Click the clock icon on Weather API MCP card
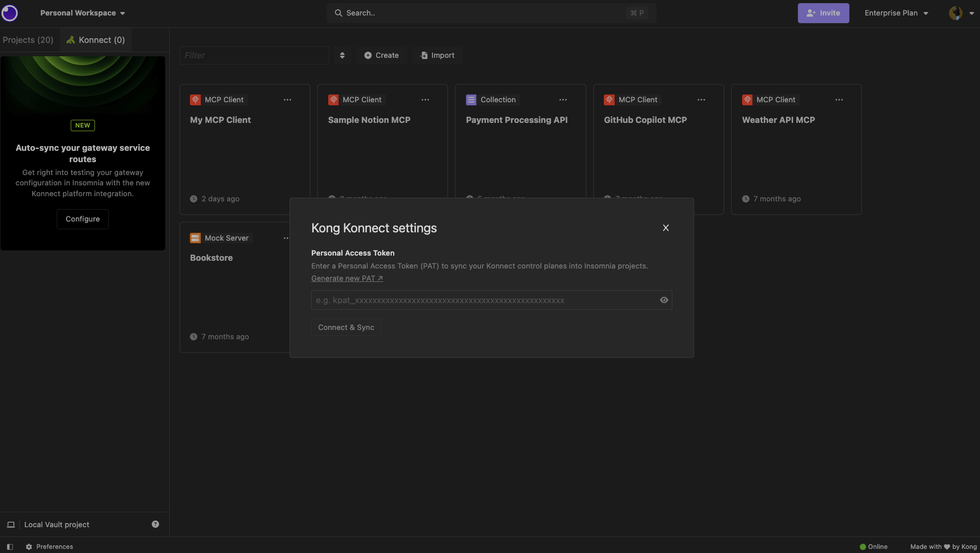Viewport: 980px width, 553px height. (746, 199)
